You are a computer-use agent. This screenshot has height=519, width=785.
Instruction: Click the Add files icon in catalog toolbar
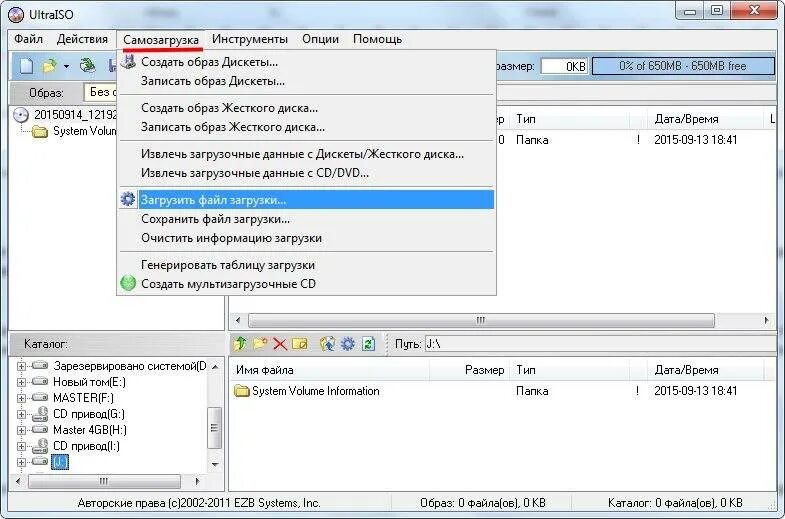327,343
